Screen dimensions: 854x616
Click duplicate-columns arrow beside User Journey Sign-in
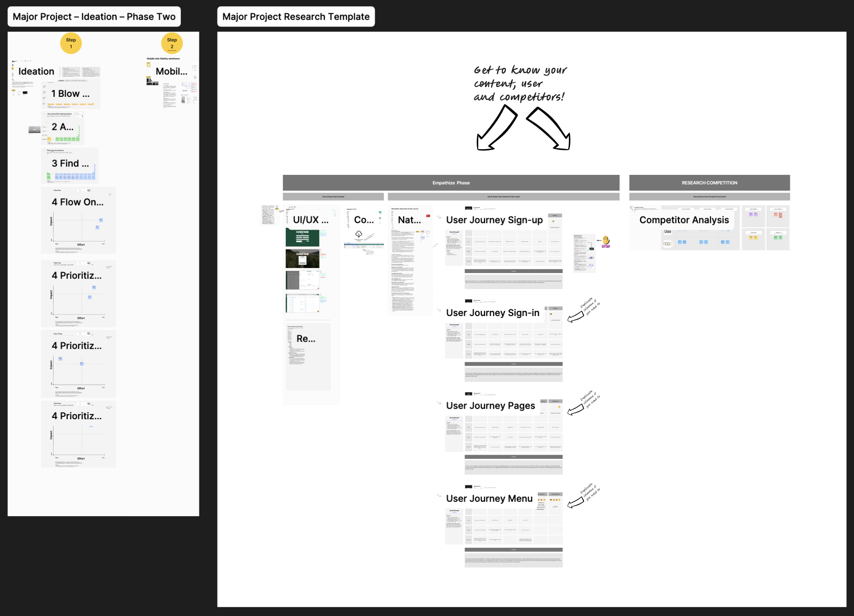pyautogui.click(x=575, y=317)
